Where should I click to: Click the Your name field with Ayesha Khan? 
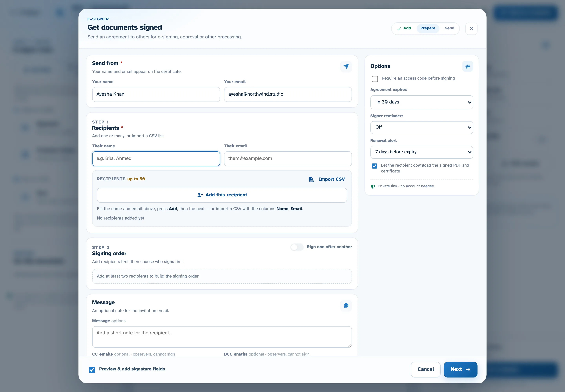tap(156, 94)
